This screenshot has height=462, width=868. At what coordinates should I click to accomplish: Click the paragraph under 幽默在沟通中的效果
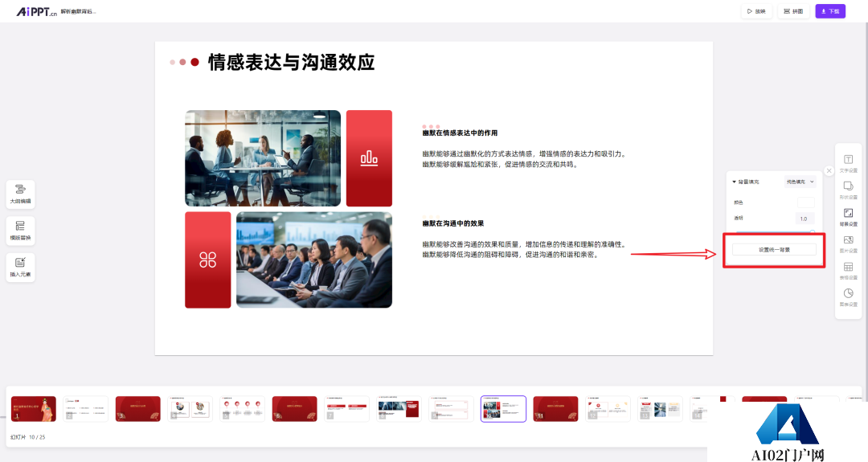(x=524, y=250)
